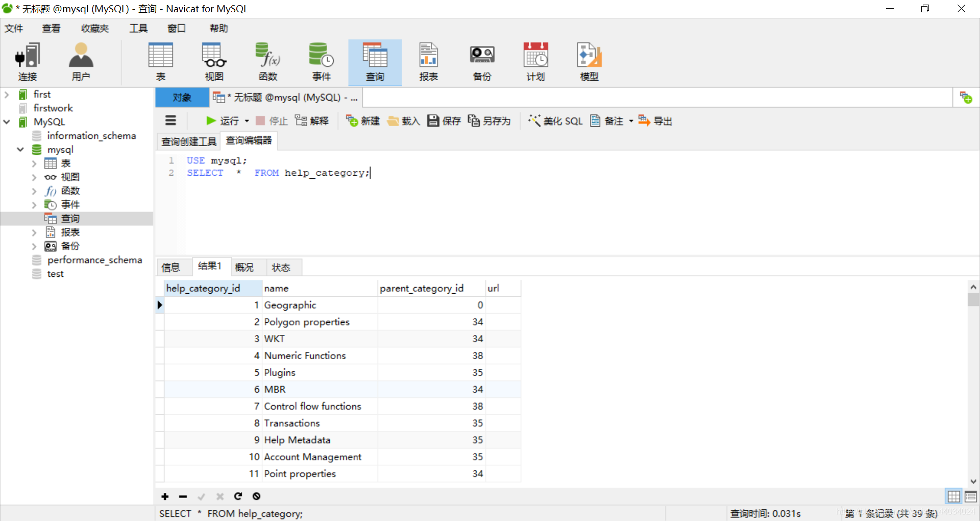This screenshot has width=980, height=521.
Task: Open the 窗口 window menu
Action: (x=177, y=28)
